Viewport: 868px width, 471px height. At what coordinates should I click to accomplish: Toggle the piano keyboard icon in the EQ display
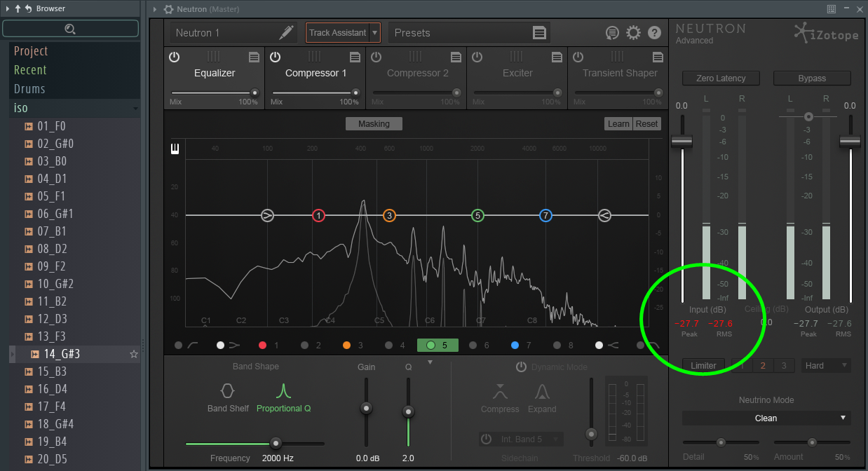175,149
